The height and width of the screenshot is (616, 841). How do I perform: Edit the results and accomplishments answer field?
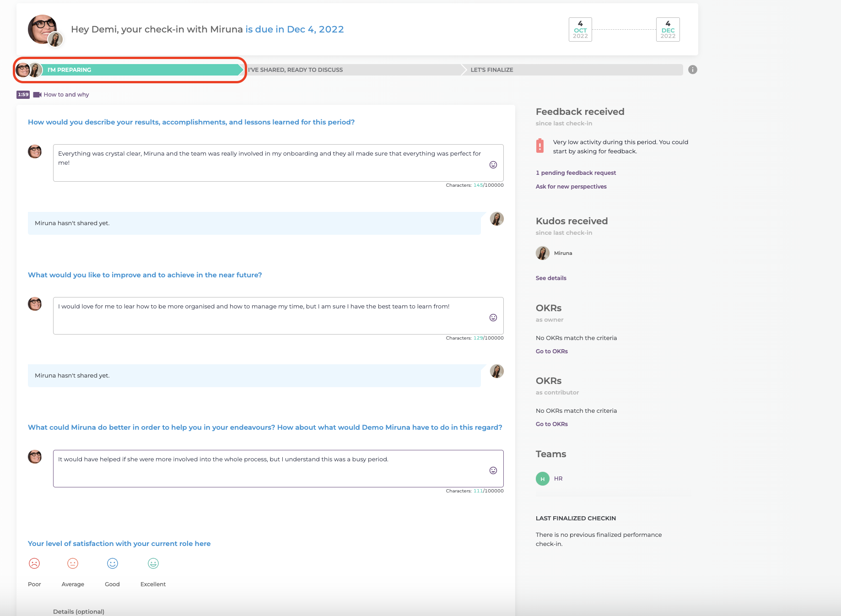(x=278, y=163)
